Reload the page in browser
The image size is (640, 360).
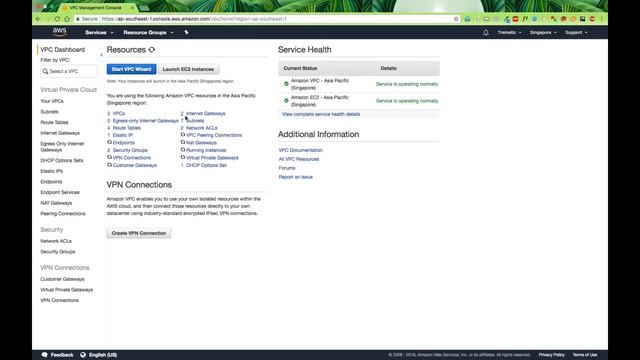57,19
